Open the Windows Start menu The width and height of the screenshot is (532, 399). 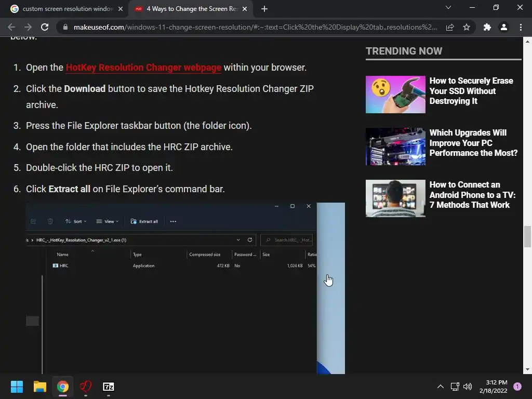tap(17, 387)
